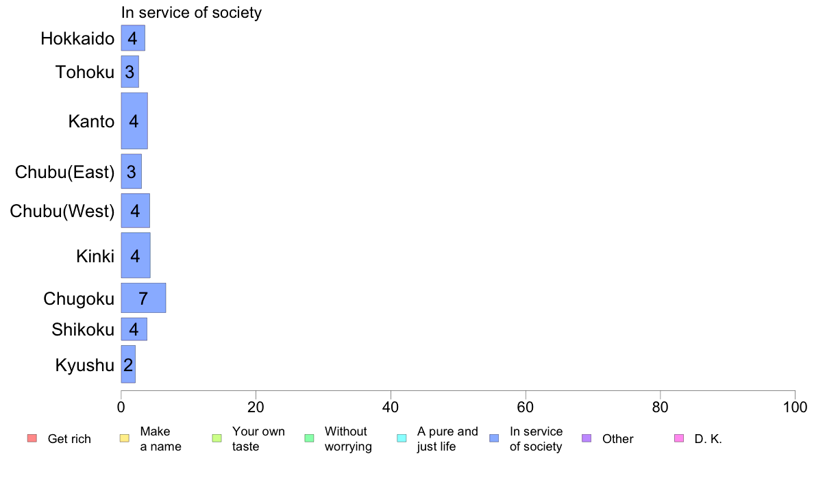
Task: Select the Shikoku bar
Action: (x=134, y=329)
